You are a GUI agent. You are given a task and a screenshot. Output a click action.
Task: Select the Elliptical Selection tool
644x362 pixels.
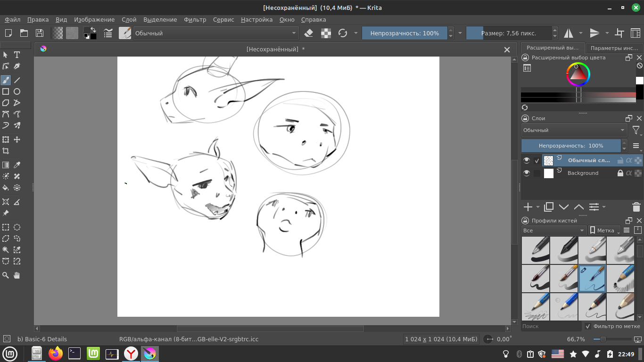17,227
